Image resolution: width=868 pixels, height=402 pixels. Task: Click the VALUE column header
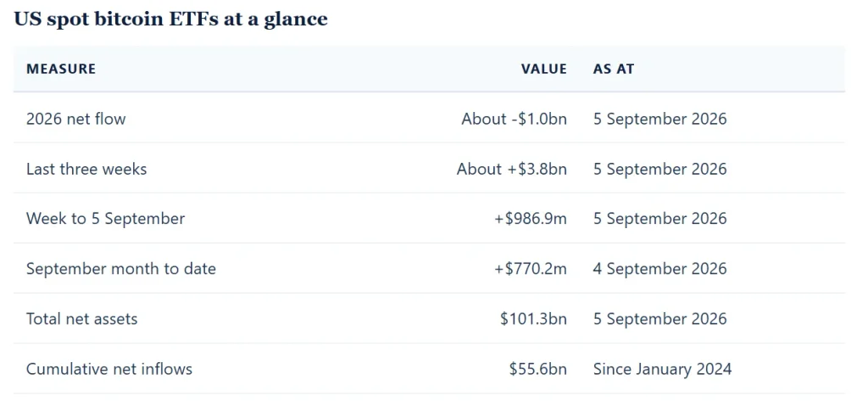(x=543, y=70)
